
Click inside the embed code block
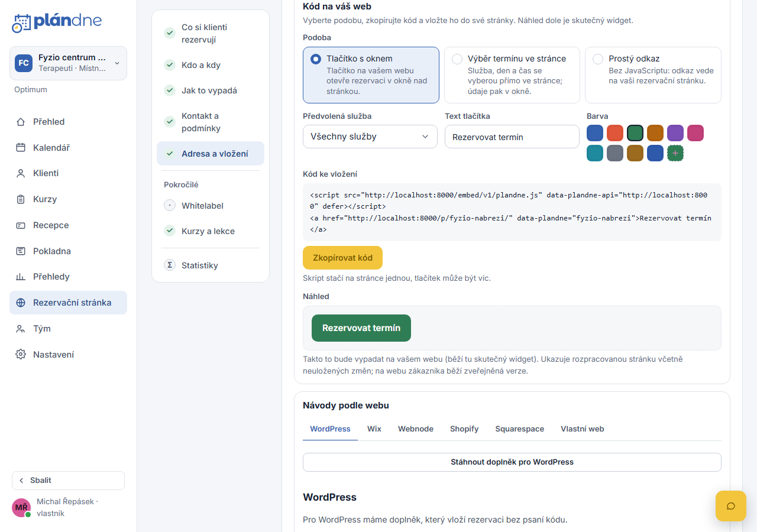[x=512, y=212]
